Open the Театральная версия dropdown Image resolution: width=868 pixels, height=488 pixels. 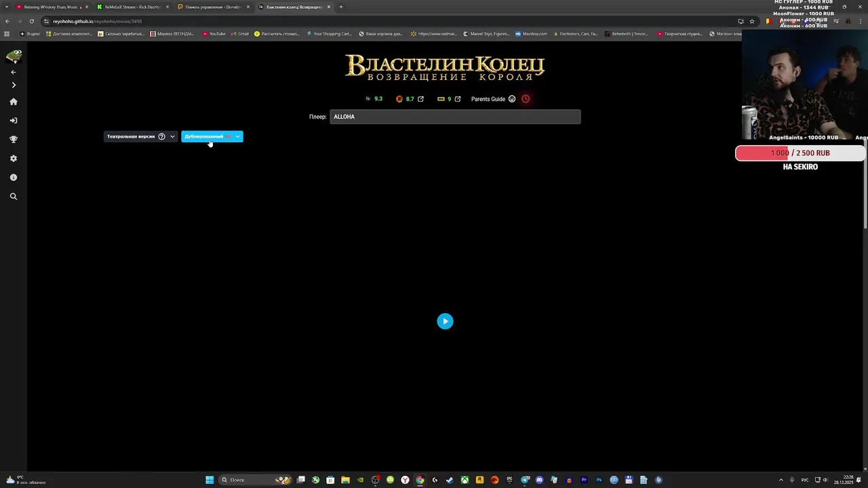[x=140, y=136]
